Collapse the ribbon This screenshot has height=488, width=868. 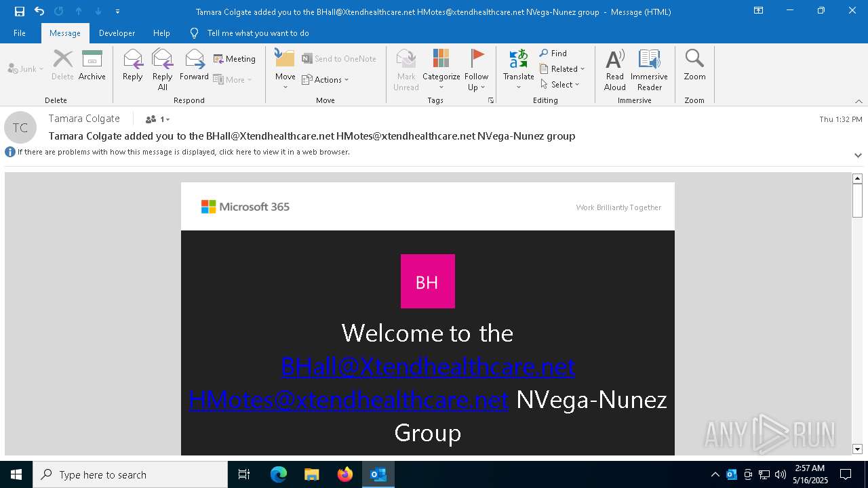[x=859, y=101]
